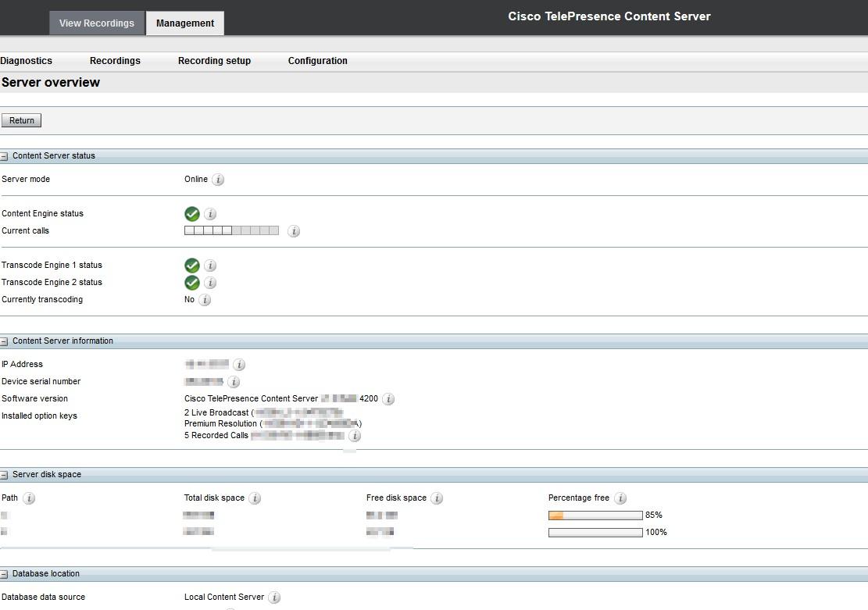Click info icon for Percentage free
Image resolution: width=868 pixels, height=610 pixels.
point(620,498)
